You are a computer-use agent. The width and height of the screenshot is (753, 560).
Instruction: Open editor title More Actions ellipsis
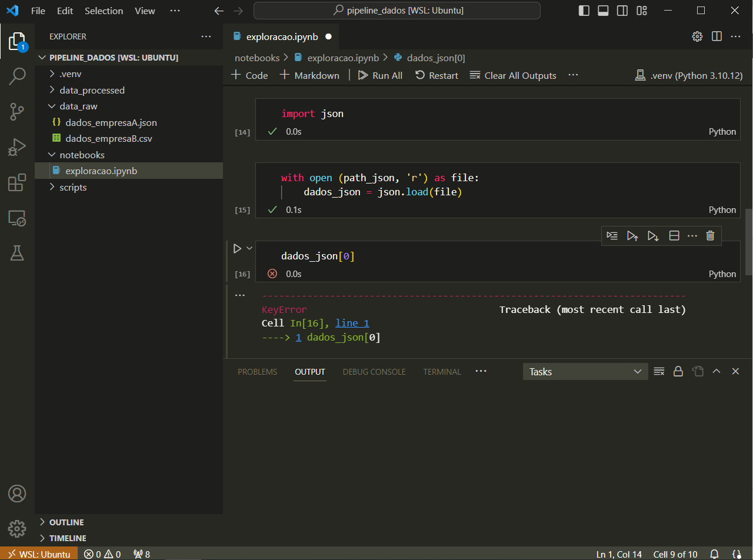(x=735, y=36)
